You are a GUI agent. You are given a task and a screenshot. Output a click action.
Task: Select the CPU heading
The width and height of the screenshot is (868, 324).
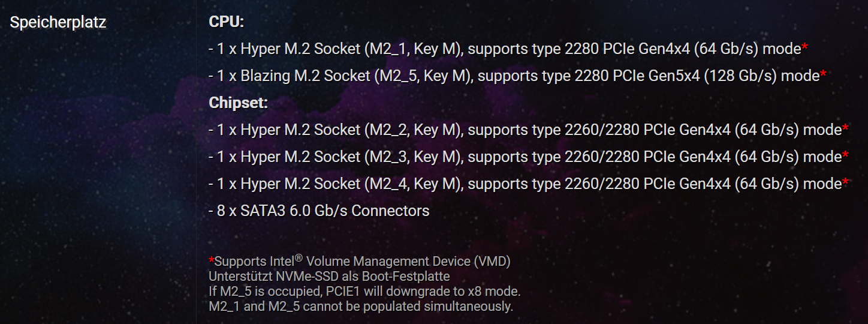[x=227, y=22]
